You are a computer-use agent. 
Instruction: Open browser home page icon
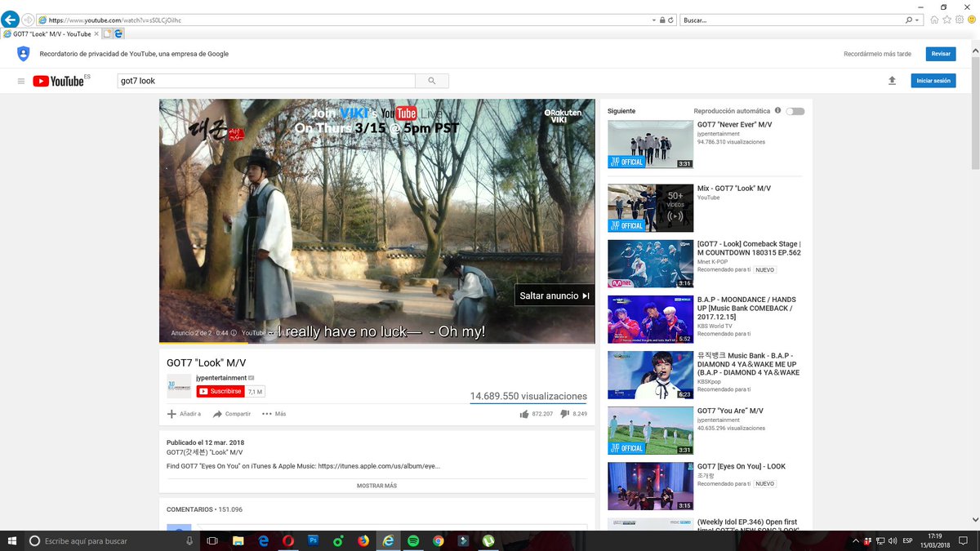coord(934,20)
